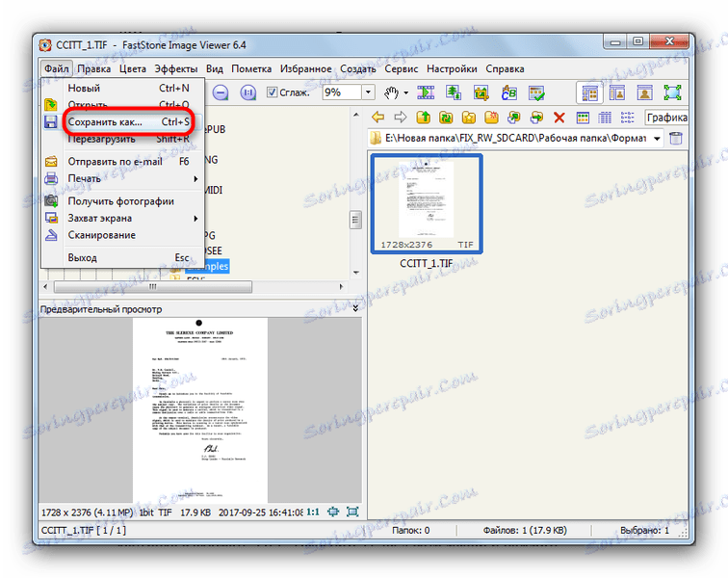Click the zoom out magnifier icon
The image size is (728, 578).
(x=221, y=92)
